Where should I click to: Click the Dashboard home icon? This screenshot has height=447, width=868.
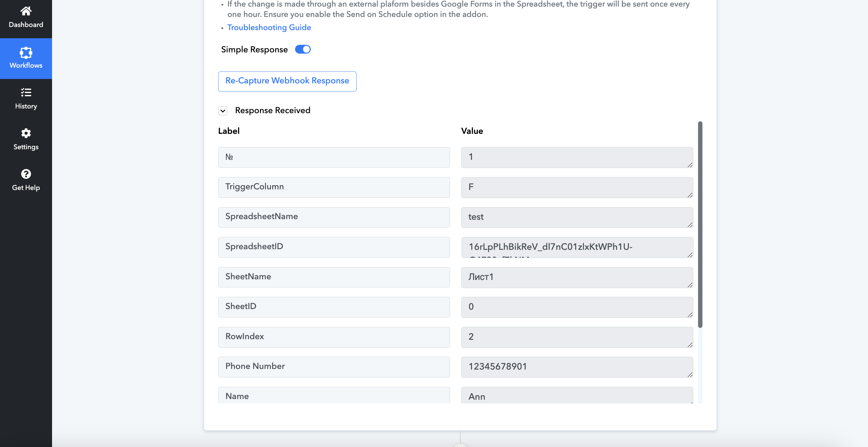tap(26, 11)
